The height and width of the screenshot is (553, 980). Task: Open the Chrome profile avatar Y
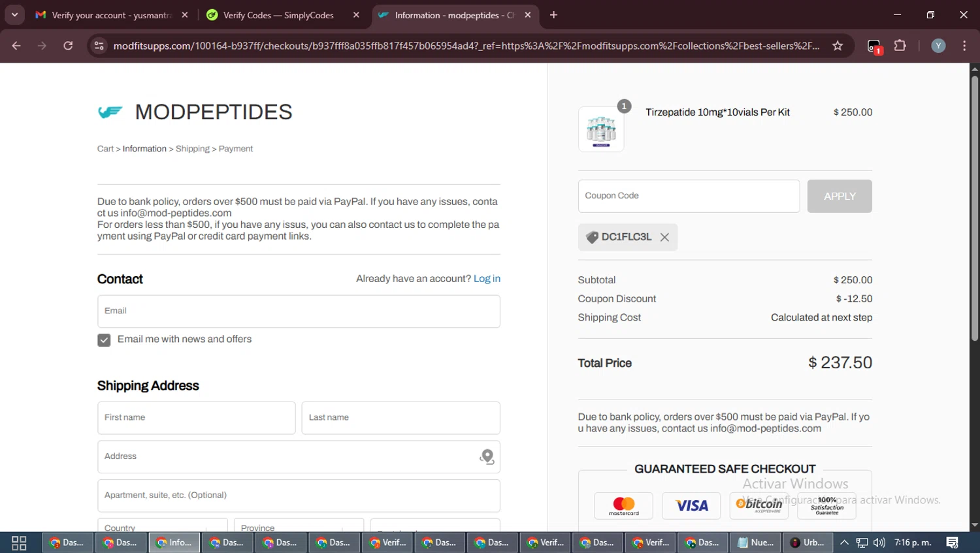938,46
